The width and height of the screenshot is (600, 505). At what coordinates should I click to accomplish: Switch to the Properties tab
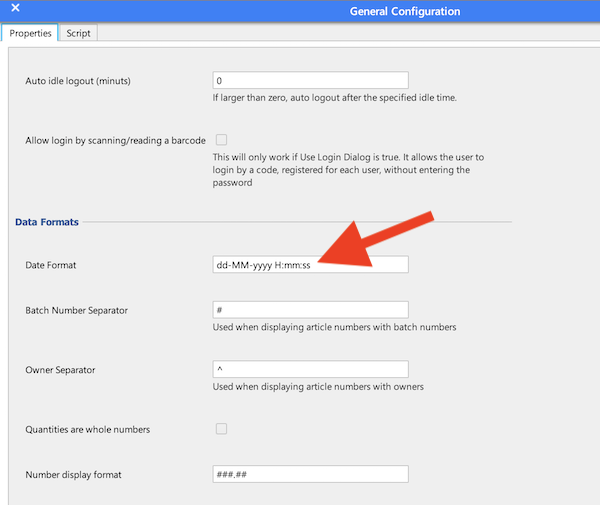coord(30,33)
